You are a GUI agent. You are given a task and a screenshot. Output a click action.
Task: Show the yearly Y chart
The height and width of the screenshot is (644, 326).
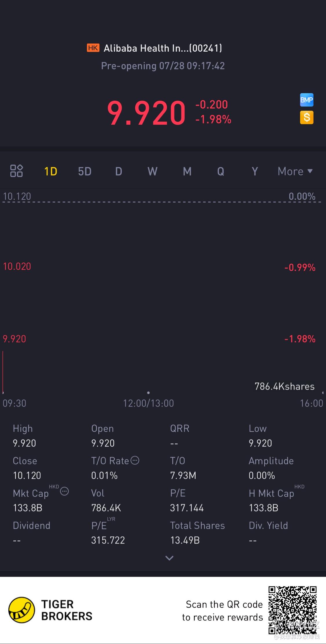tap(255, 171)
